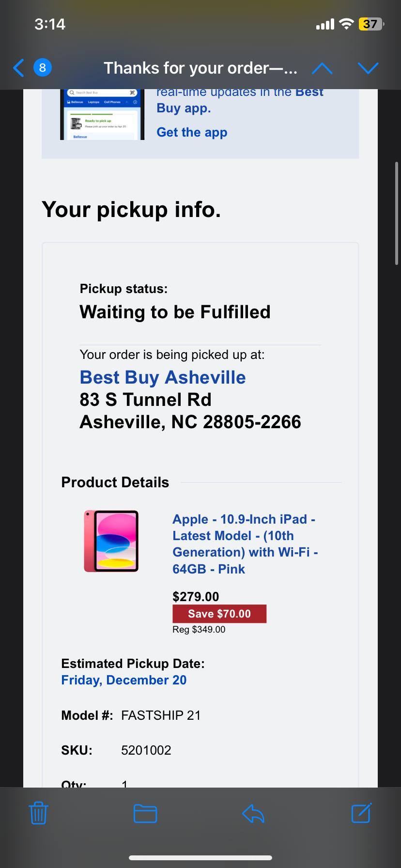Compose a new message with pencil icon
Screen dimensions: 401x868
(361, 813)
